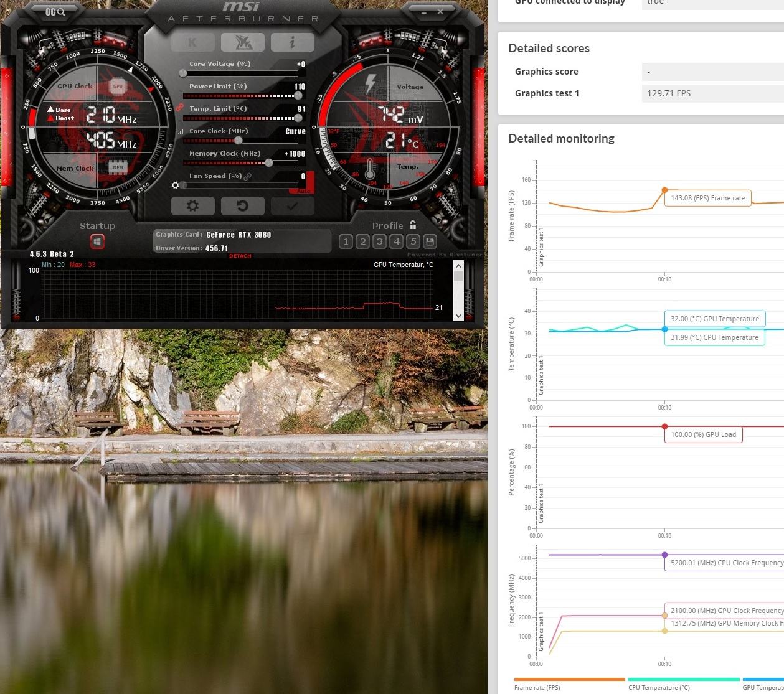Toggle the fan Auto mode button
This screenshot has width=784, height=694.
(x=304, y=190)
